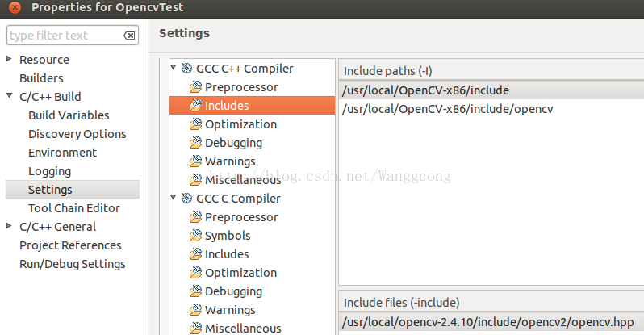Expand the Resource category
The width and height of the screenshot is (644, 335).
tap(10, 59)
